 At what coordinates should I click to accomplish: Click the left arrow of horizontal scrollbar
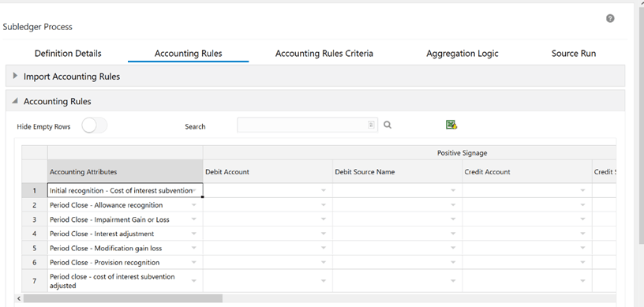[19, 298]
